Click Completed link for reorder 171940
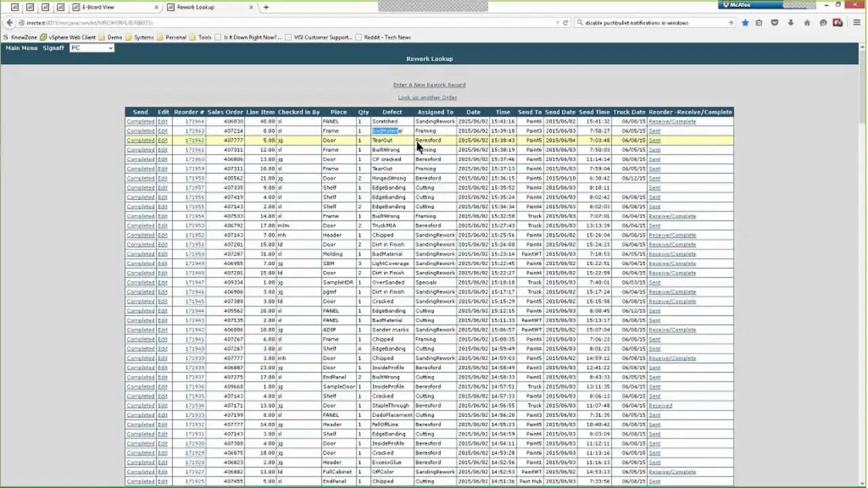868x488 pixels. pos(140,348)
